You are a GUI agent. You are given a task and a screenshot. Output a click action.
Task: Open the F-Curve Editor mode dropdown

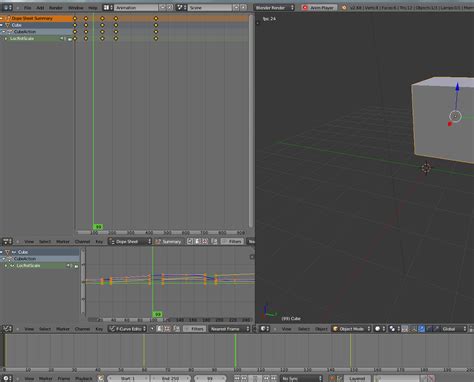pyautogui.click(x=127, y=329)
